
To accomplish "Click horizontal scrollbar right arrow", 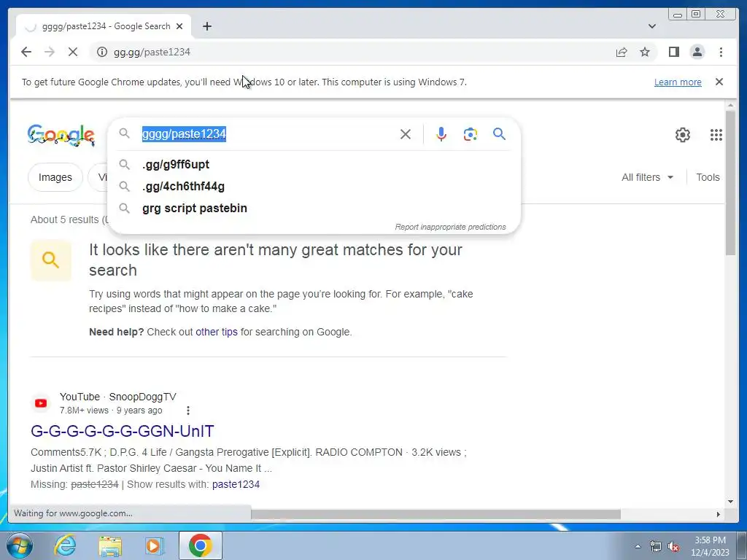I will (719, 514).
